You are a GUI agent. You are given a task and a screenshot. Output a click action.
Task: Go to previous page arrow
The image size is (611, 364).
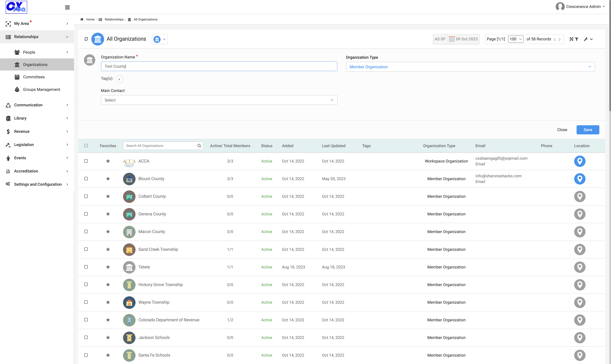[x=555, y=40]
